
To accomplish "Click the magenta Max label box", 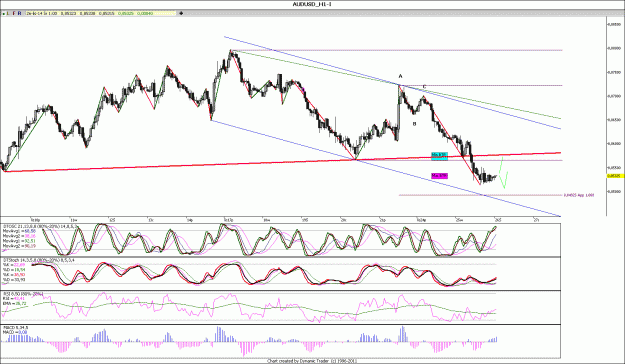I will [x=440, y=175].
